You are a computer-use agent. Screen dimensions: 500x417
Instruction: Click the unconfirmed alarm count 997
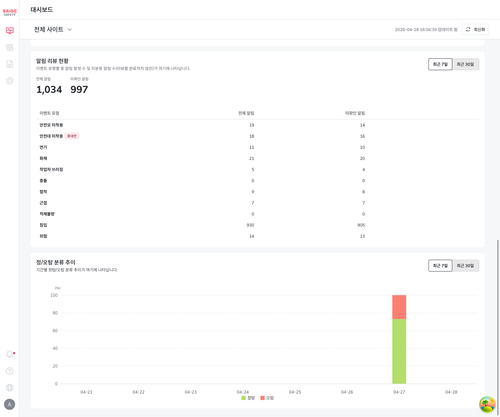(79, 89)
